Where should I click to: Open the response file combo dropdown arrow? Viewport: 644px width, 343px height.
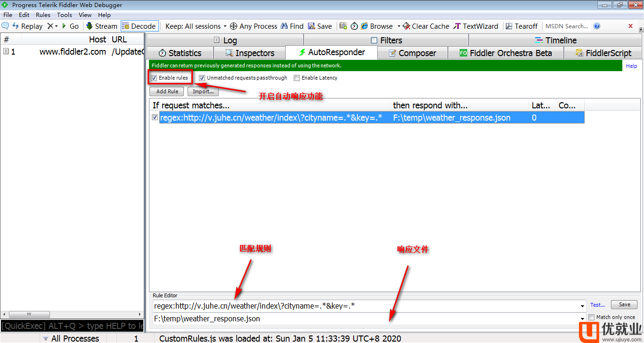tap(582, 319)
